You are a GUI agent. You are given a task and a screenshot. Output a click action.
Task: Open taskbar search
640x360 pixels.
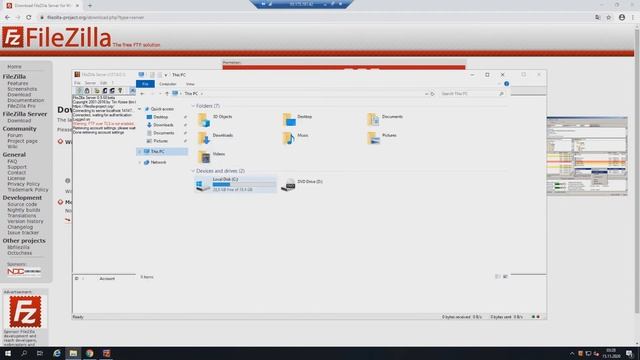click(x=24, y=353)
